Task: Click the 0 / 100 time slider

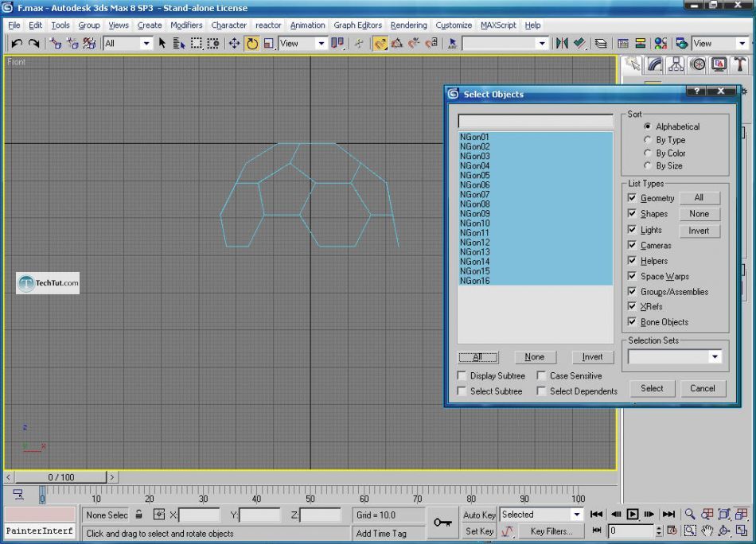Action: pos(61,477)
